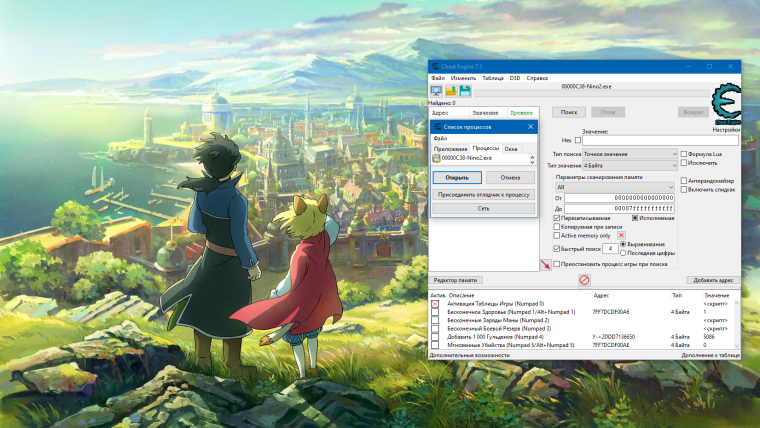Viewport: 760px width, 428px height.
Task: Open Файл menu in process list dialog
Action: [x=440, y=139]
